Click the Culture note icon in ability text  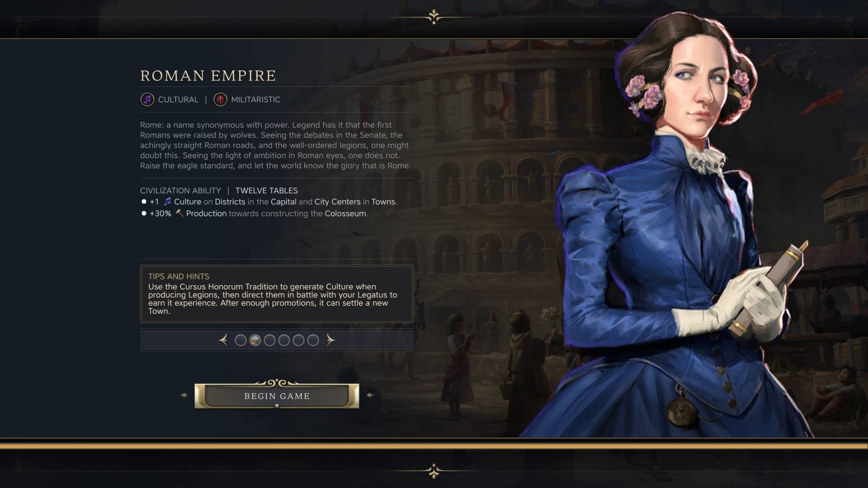(167, 202)
